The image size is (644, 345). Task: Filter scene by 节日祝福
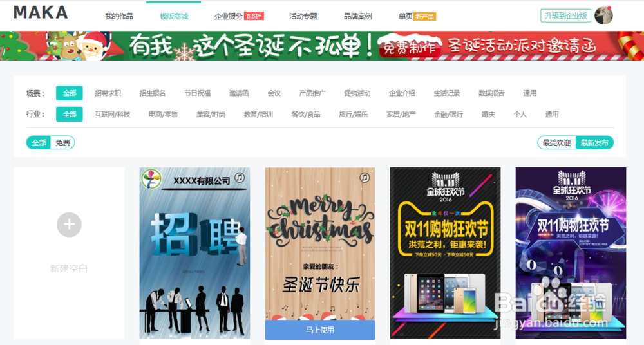point(198,93)
